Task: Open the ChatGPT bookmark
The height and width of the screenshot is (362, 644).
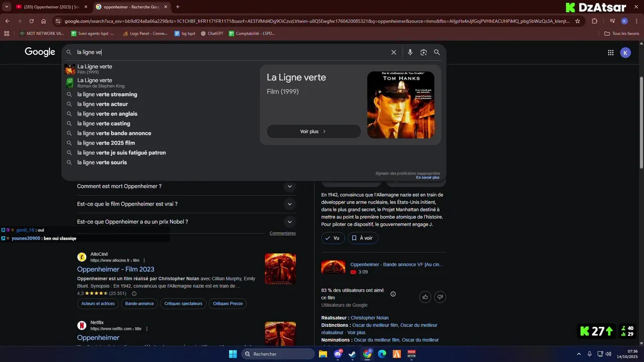Action: point(212,34)
